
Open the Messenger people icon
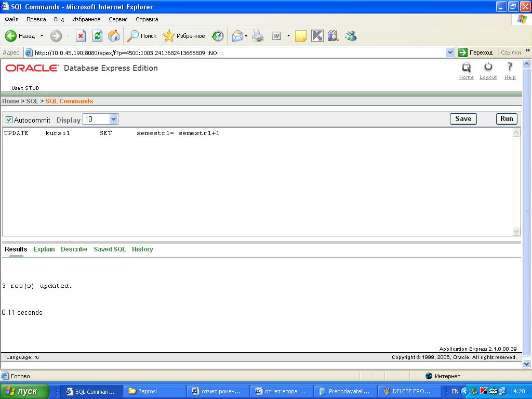point(351,36)
